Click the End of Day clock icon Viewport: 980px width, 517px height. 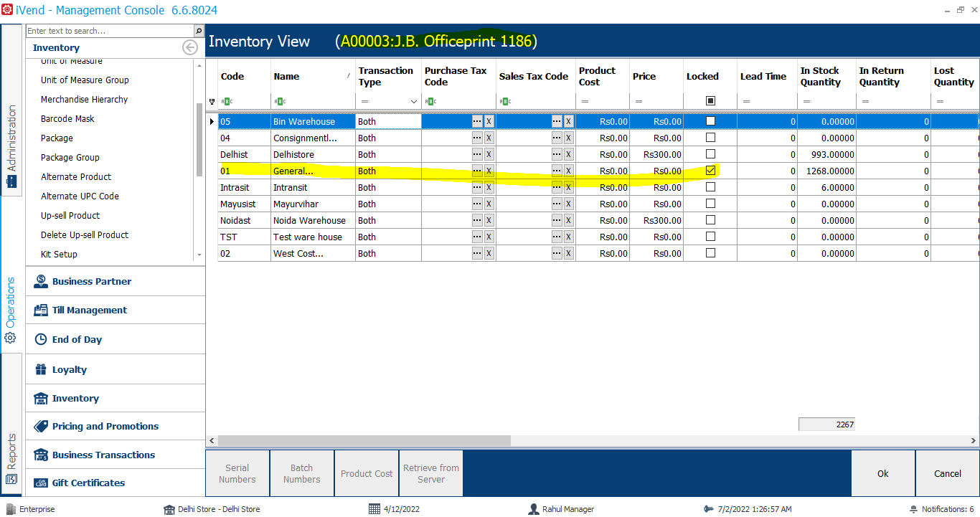click(41, 339)
